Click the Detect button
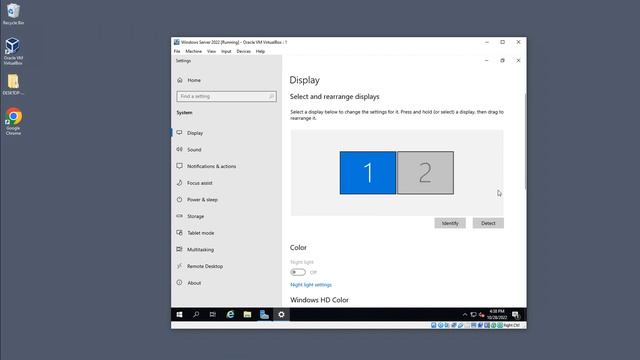Viewport: 640px width, 360px height. (488, 223)
